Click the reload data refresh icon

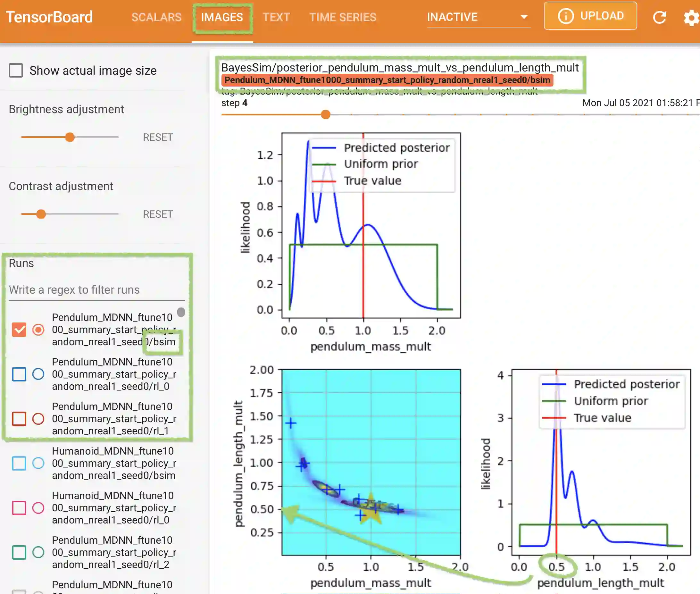click(659, 17)
